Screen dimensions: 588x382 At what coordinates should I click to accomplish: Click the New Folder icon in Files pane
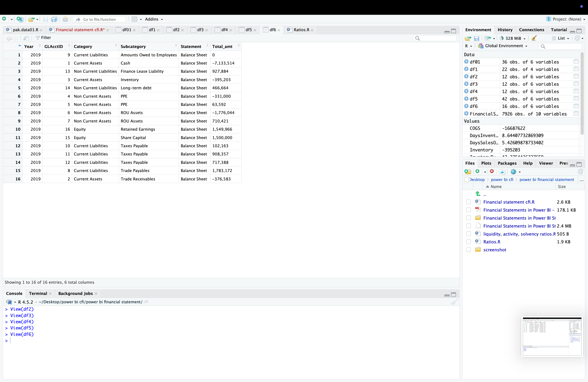(x=467, y=172)
